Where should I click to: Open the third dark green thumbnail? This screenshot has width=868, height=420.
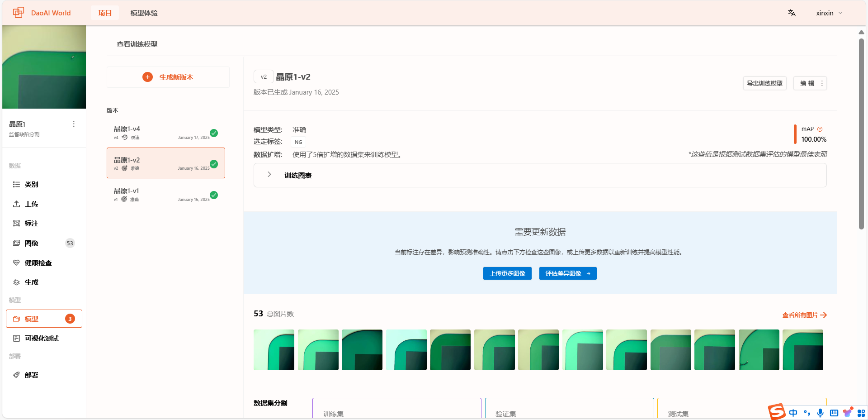362,350
